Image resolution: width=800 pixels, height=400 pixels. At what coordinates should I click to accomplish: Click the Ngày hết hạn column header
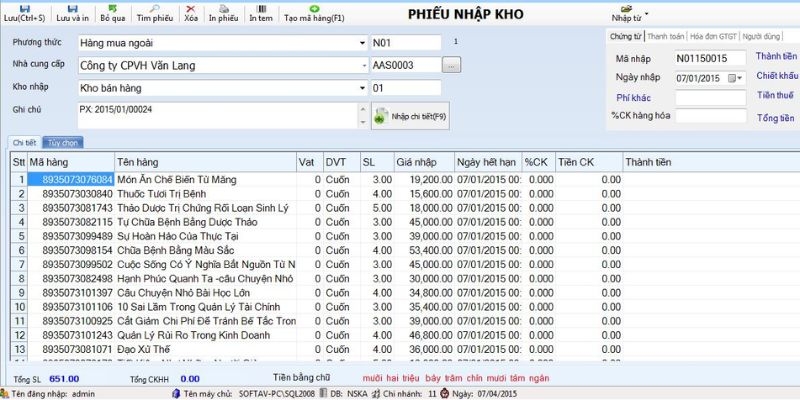pyautogui.click(x=488, y=162)
